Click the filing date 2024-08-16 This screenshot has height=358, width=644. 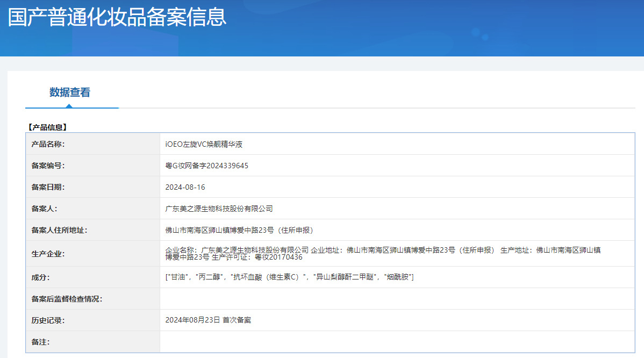pos(185,187)
